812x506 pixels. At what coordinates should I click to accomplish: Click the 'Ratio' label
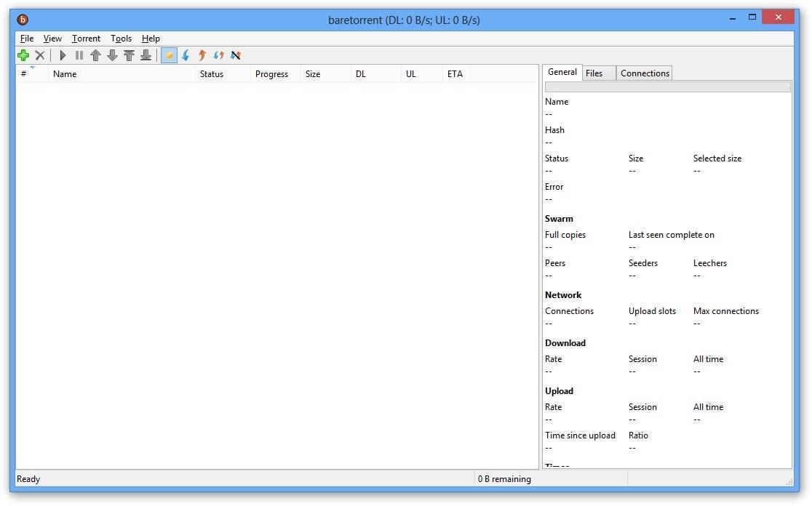tap(638, 435)
